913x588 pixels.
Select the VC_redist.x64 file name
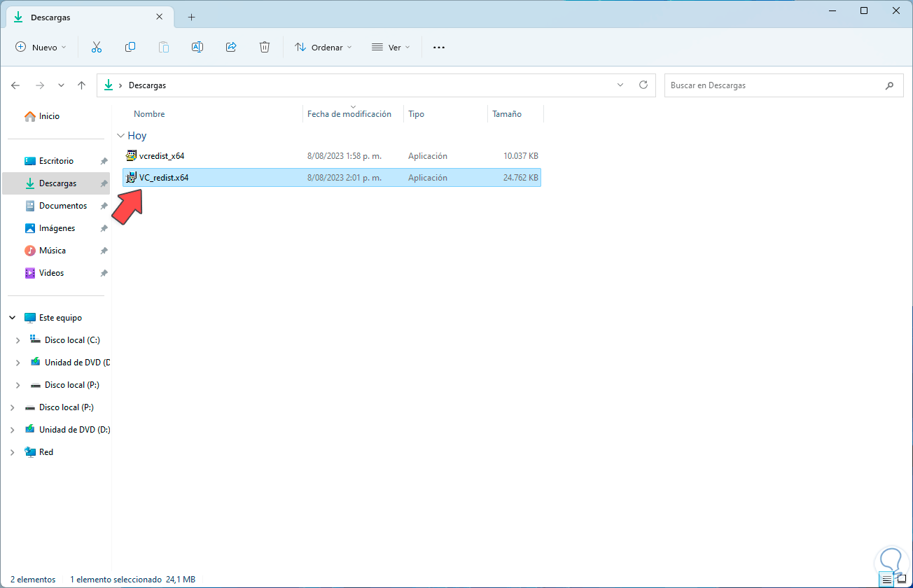(x=164, y=178)
